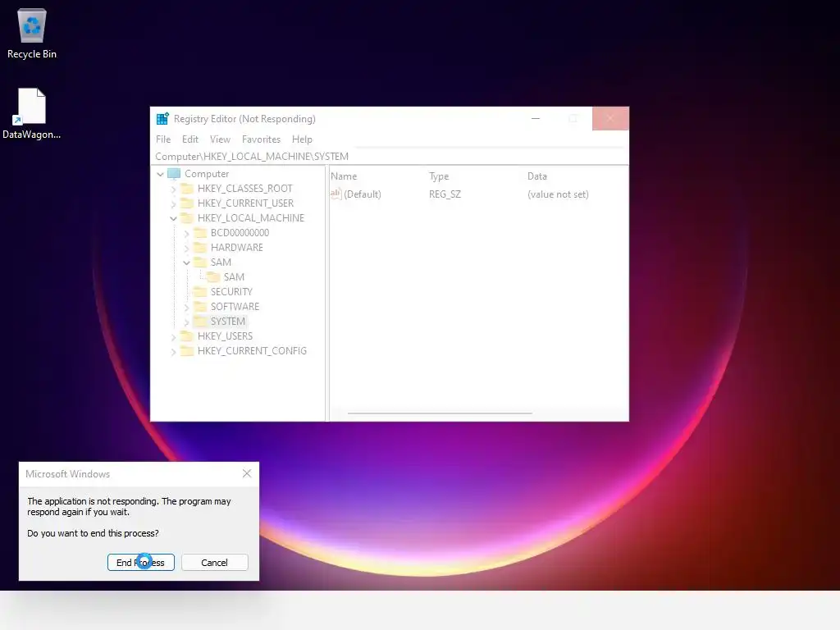Click the HKEY_CLASSES_ROOT folder icon

(x=186, y=189)
